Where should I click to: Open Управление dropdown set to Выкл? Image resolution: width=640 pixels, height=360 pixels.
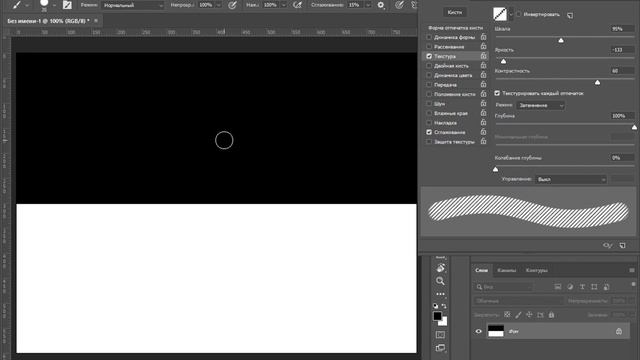pos(571,179)
